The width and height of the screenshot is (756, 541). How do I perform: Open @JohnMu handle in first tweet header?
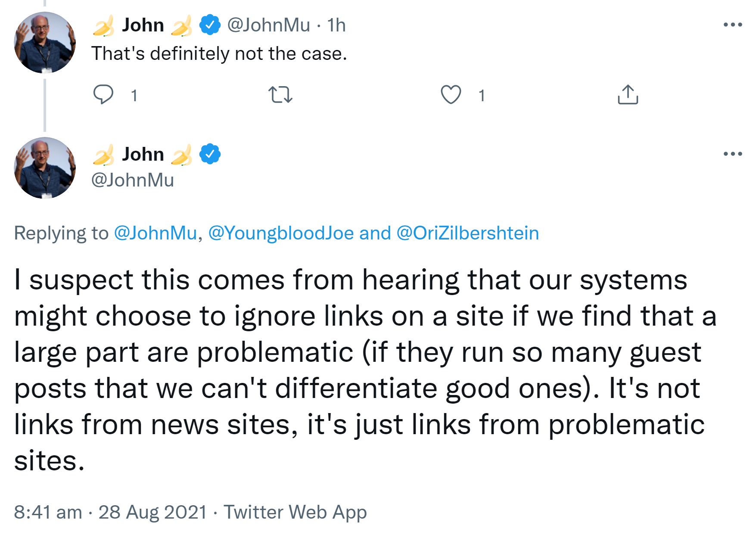(x=268, y=25)
